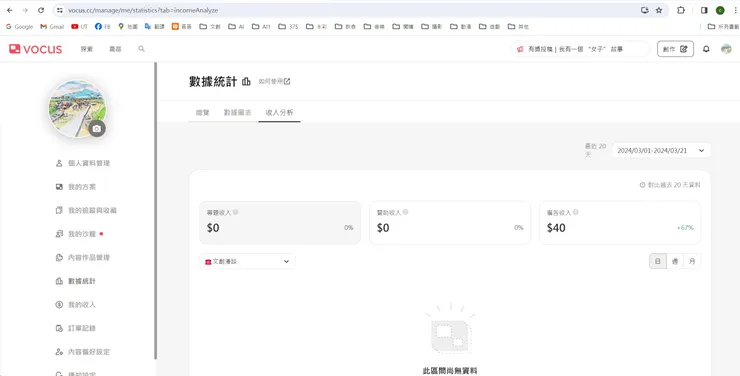This screenshot has width=740, height=376.
Task: Open 個人資料管理 in the sidebar
Action: pyautogui.click(x=83, y=163)
